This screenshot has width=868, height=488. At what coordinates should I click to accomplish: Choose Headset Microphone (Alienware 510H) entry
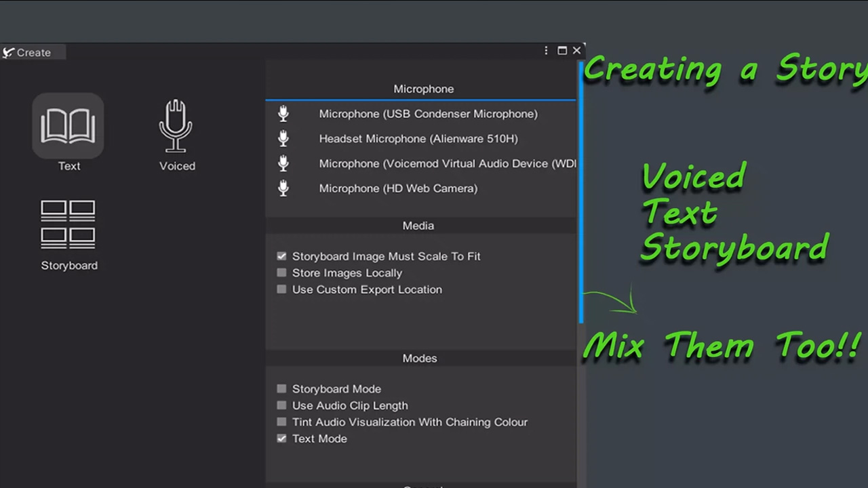(x=418, y=139)
